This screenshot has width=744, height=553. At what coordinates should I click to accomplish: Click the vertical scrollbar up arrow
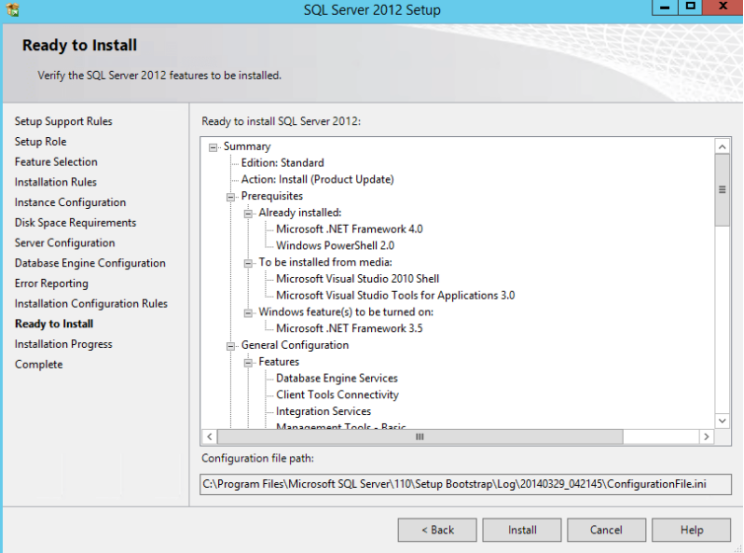pos(722,147)
